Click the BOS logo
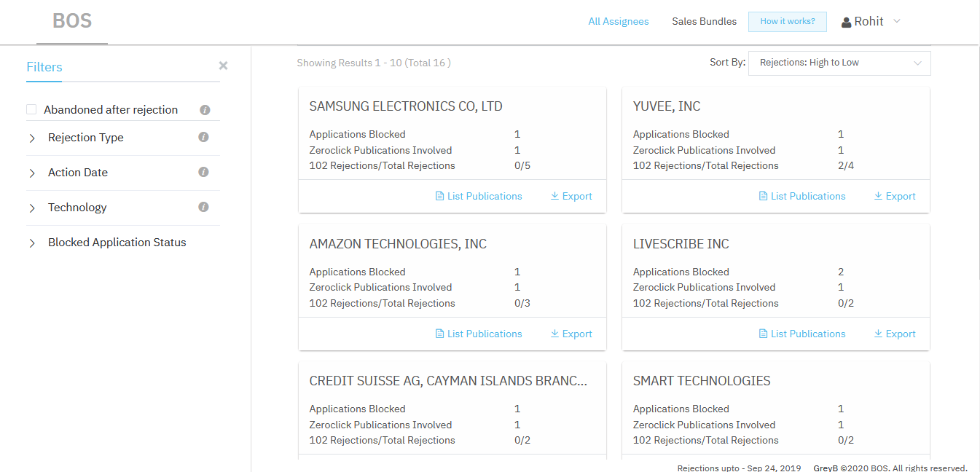 point(72,20)
